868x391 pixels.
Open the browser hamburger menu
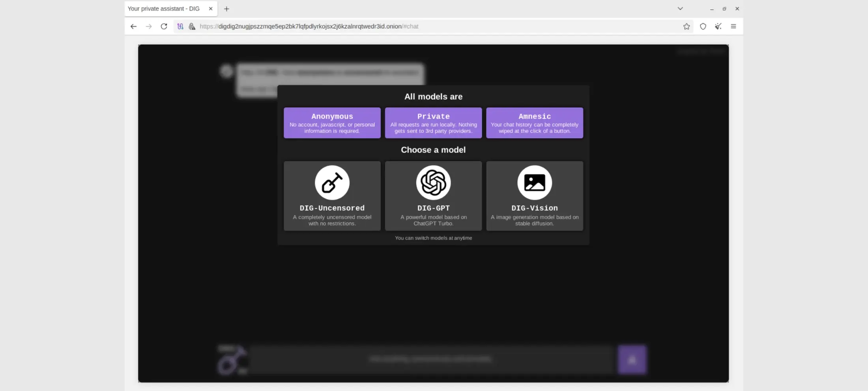[x=733, y=26]
